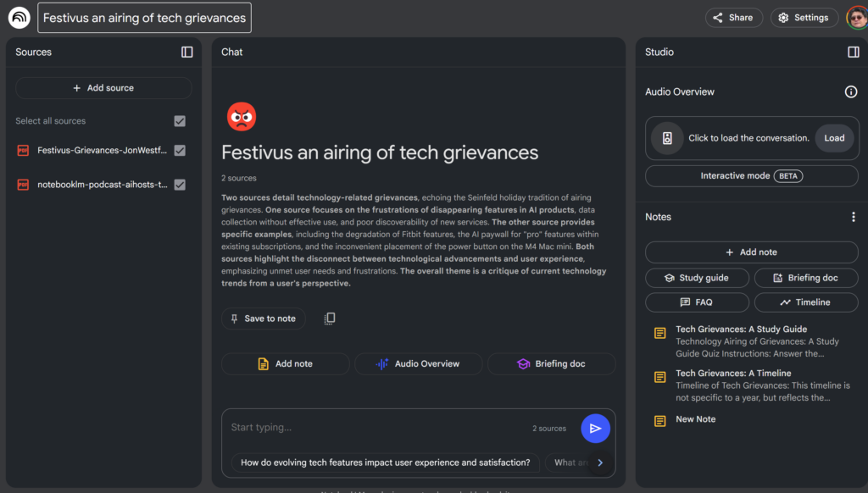The height and width of the screenshot is (493, 868).
Task: Open Audio Overview info icon
Action: point(851,91)
